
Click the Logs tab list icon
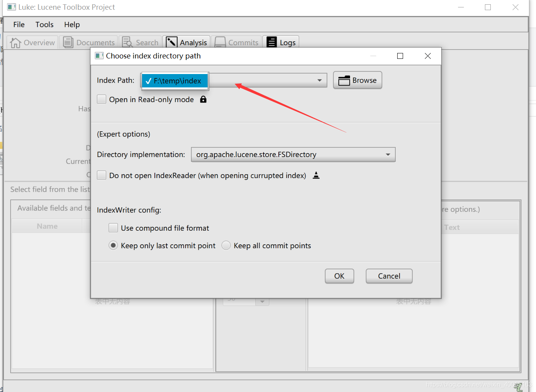(272, 42)
